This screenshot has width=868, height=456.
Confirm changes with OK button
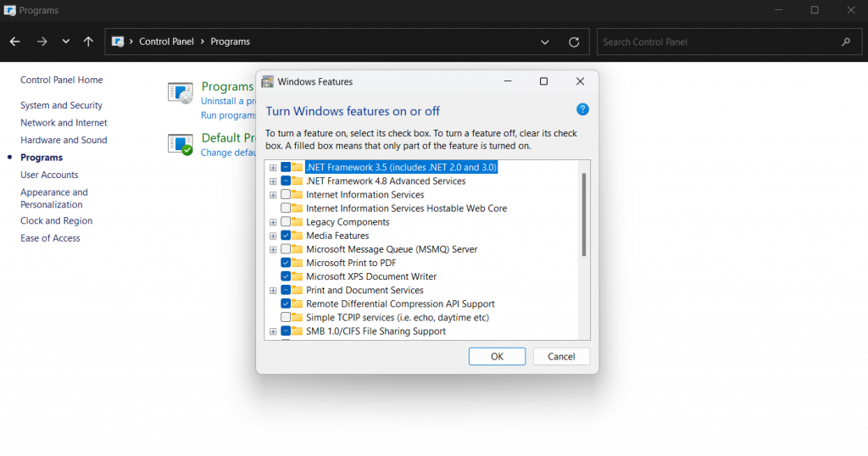click(497, 356)
